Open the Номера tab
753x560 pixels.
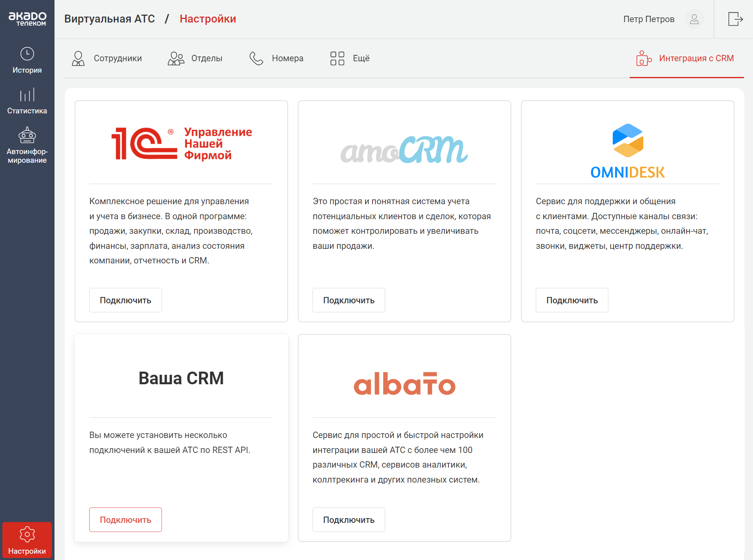277,58
